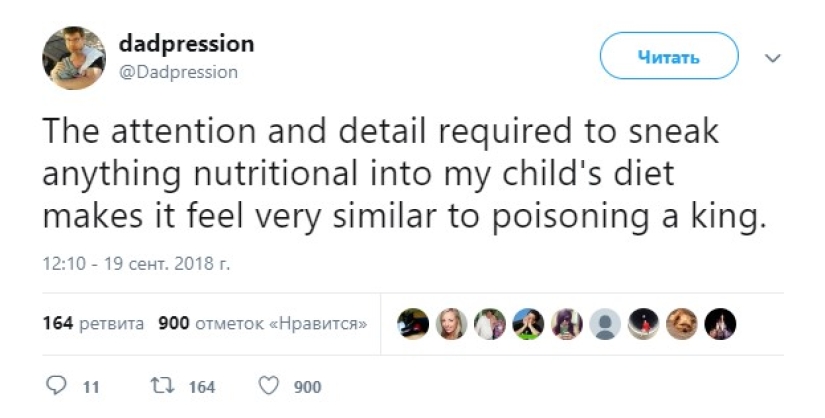View the 164 ретвита list
This screenshot has height=418, width=825.
[x=94, y=324]
